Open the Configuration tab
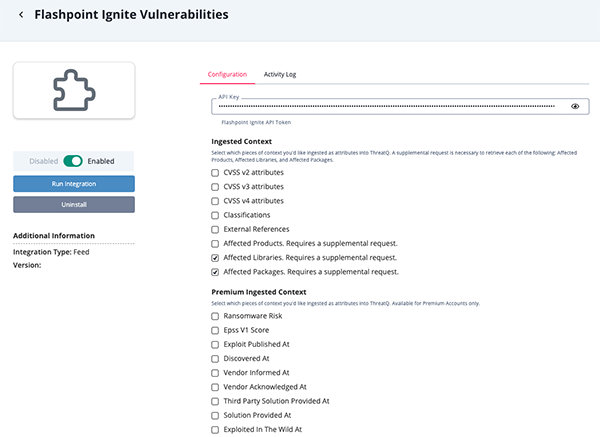Screen dimensions: 600x437 click(227, 74)
